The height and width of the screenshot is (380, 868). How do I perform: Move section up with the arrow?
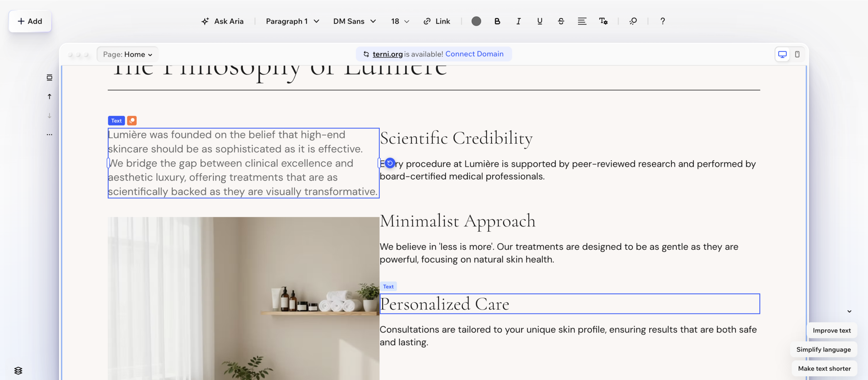coord(50,97)
